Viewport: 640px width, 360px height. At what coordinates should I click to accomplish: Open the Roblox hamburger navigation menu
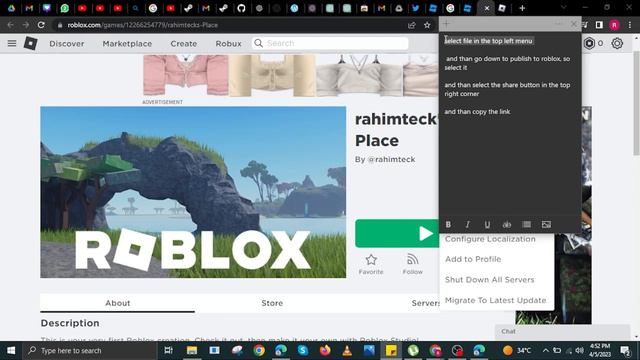[12, 43]
